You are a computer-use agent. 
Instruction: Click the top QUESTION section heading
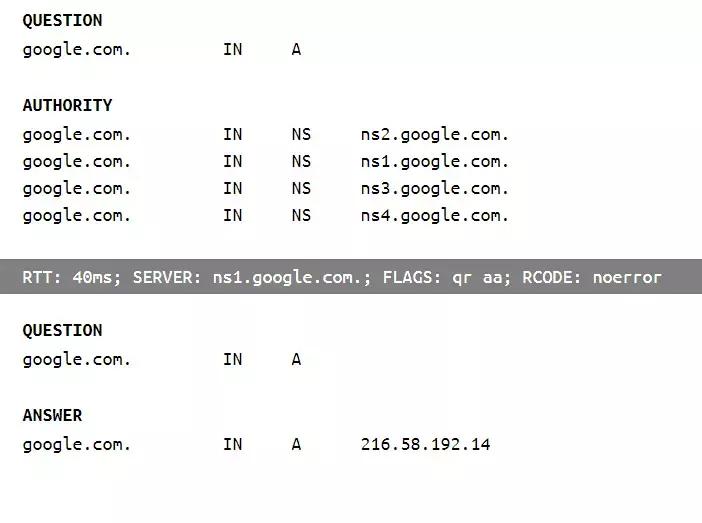click(62, 20)
